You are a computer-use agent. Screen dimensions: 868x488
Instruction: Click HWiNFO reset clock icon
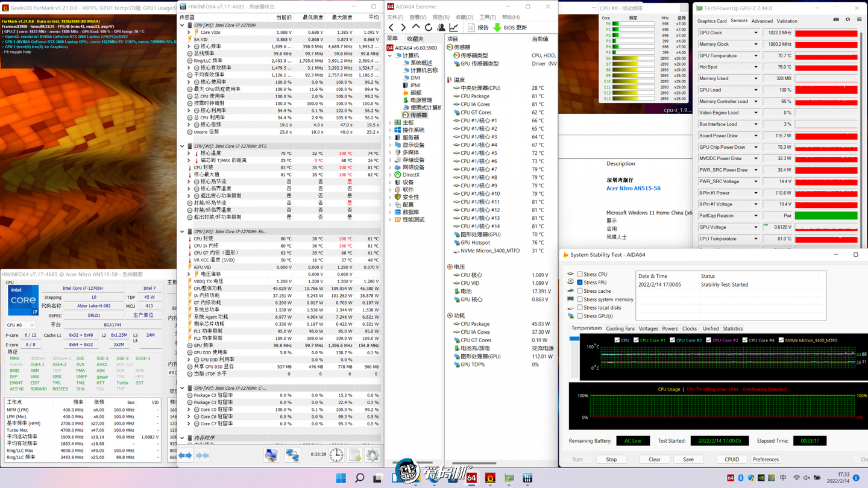(336, 455)
